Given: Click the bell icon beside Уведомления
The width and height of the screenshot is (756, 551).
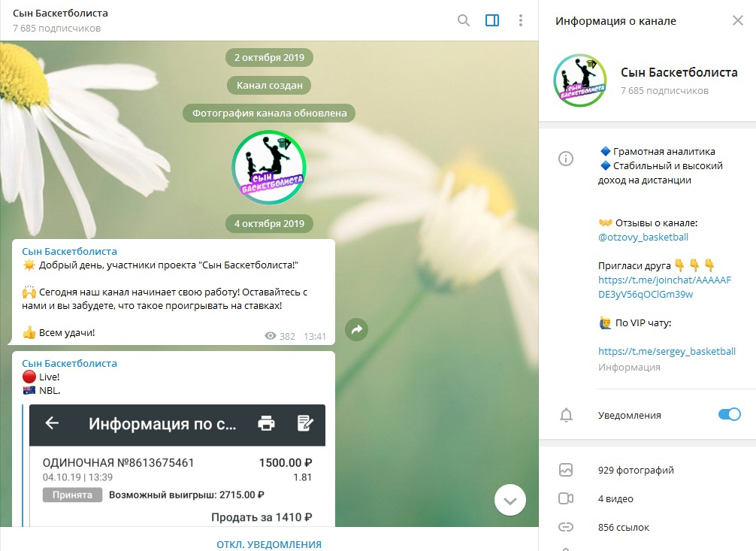Looking at the screenshot, I should pyautogui.click(x=566, y=415).
